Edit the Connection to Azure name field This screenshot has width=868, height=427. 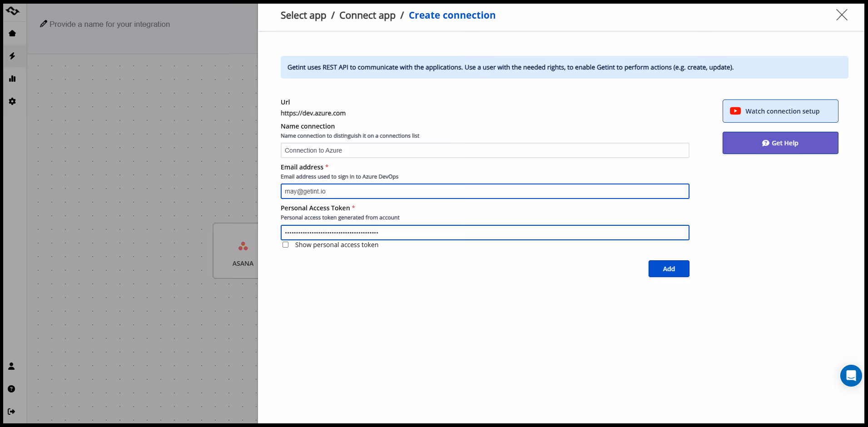(485, 150)
